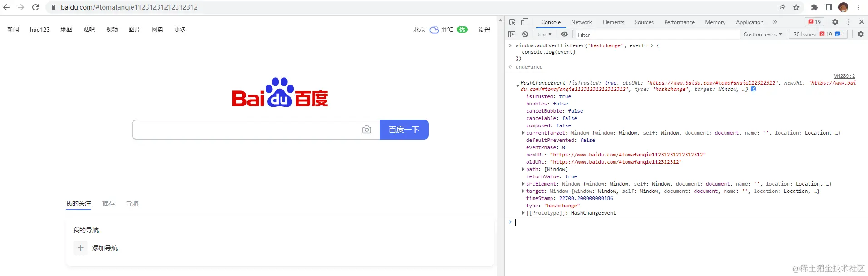
Task: Open DevTools customize three-dot menu
Action: pos(848,22)
